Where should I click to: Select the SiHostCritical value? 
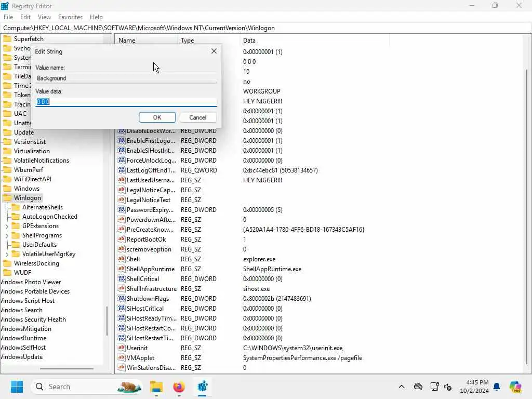(145, 309)
